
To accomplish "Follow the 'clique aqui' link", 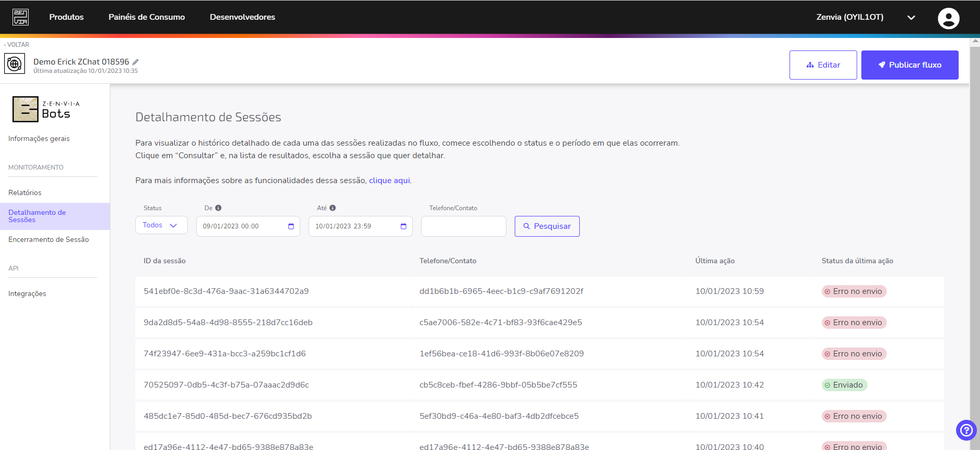I will (x=389, y=181).
